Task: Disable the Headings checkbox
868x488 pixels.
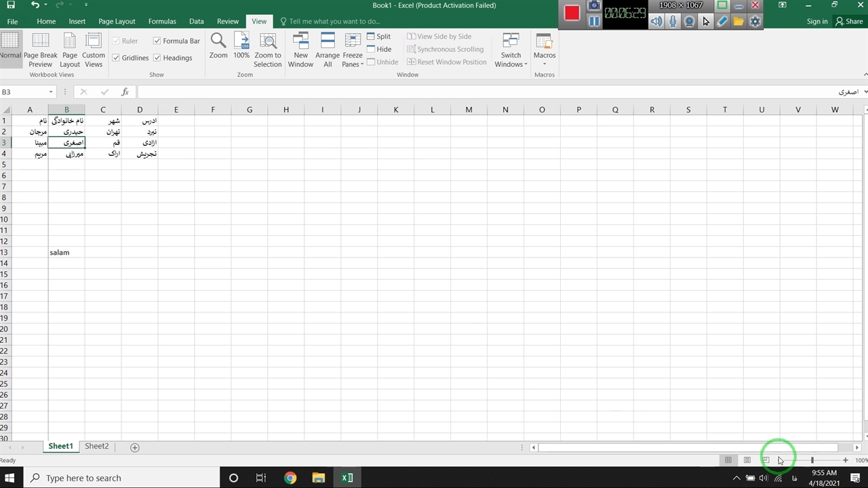Action: 157,58
